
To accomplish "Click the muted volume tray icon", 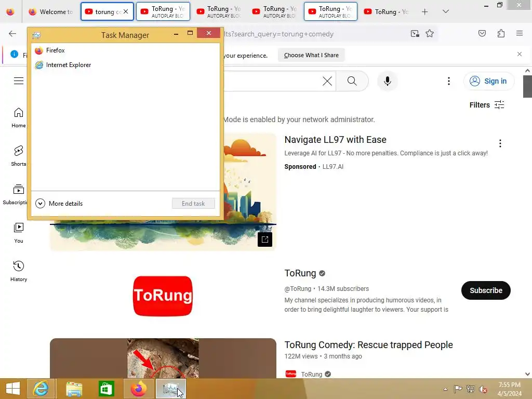I will pos(483,389).
